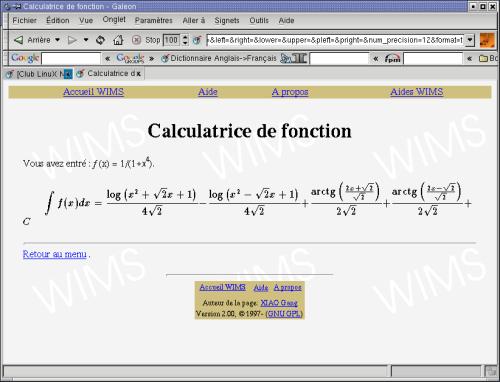Open the forward history dropdown arrow
Screen dimensions: 500x382
click(86, 40)
